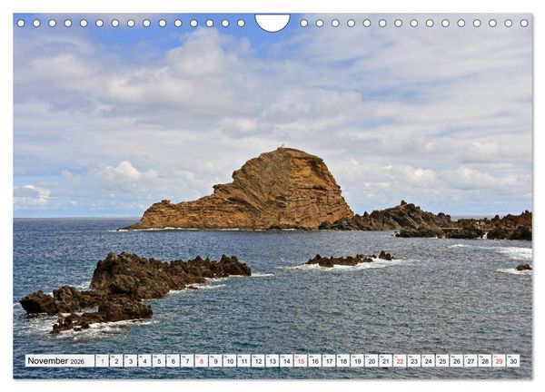Select date cell 1 in calendar strip
This screenshot has height=392, width=545.
tap(102, 361)
